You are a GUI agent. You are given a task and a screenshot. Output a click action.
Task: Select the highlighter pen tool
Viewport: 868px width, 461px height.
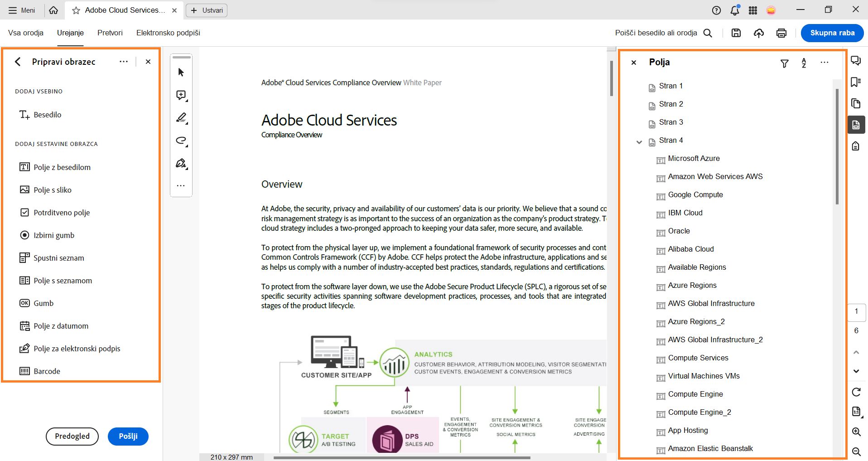click(181, 118)
